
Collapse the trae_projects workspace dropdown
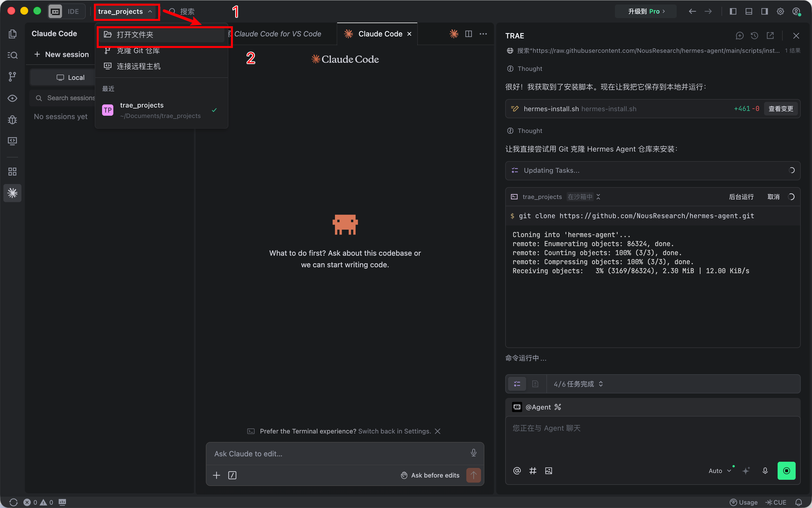pos(125,11)
